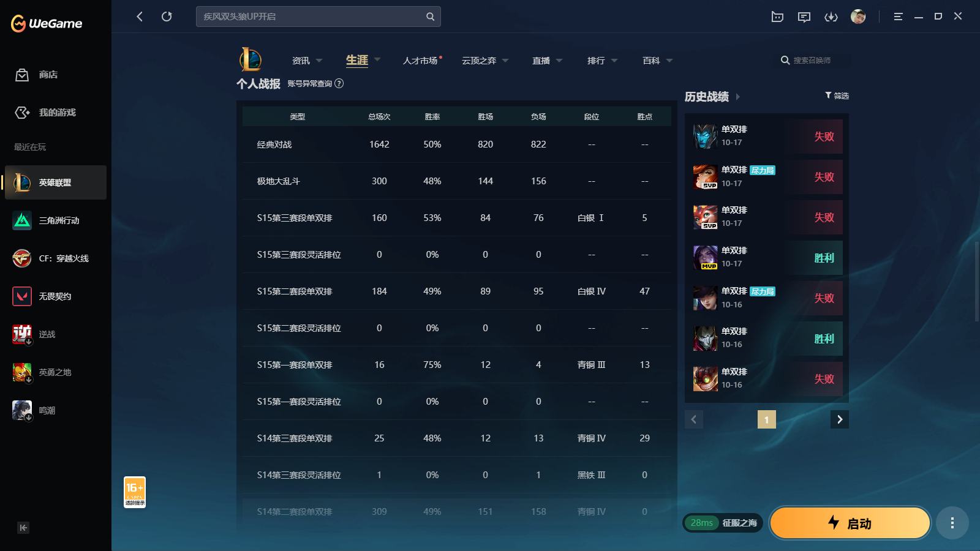Screen dimensions: 980x551
Task: Open the 生涯 tab
Action: tap(357, 60)
